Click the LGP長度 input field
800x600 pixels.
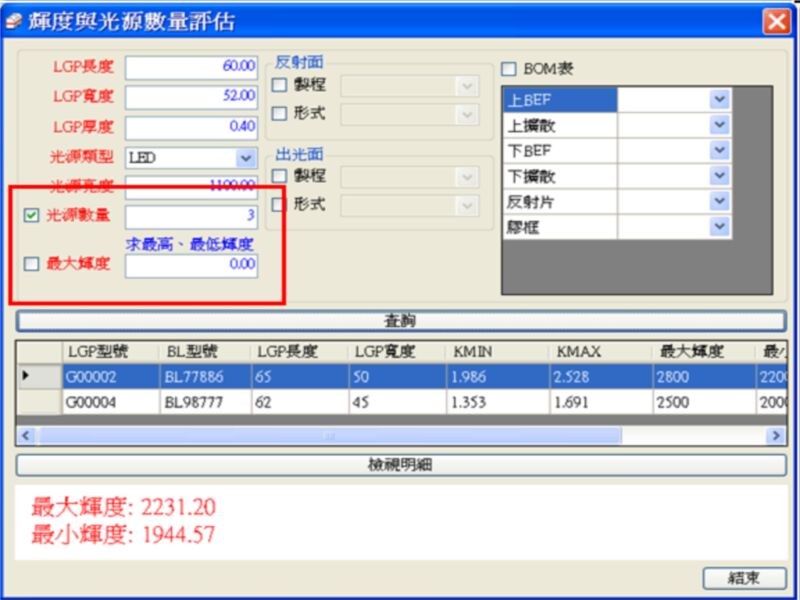pos(191,67)
